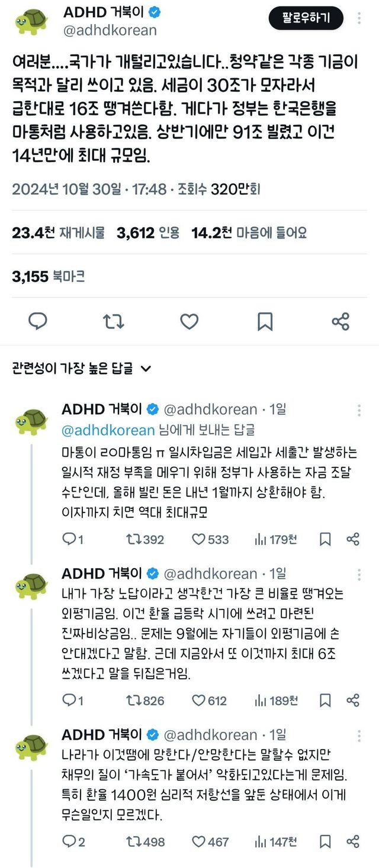Image resolution: width=379 pixels, height=868 pixels.
Task: Like the main tweet with heart icon
Action: pyautogui.click(x=189, y=321)
